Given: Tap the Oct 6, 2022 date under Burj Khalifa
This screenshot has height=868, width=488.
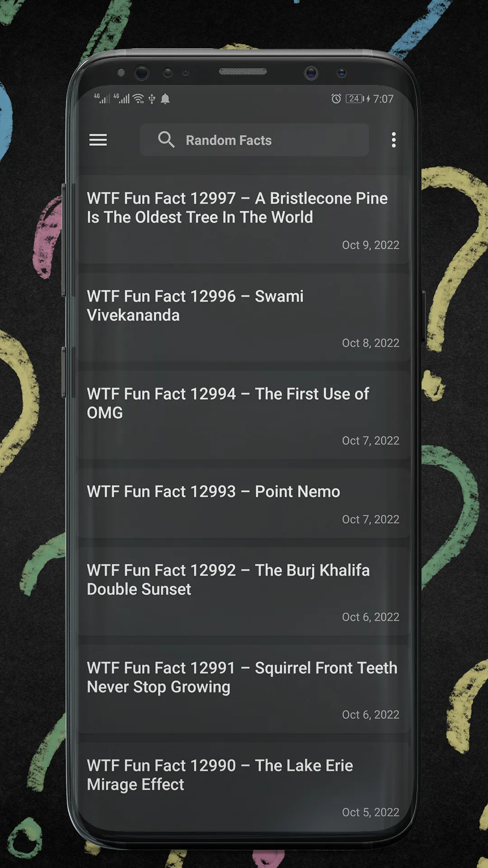Looking at the screenshot, I should tap(371, 617).
